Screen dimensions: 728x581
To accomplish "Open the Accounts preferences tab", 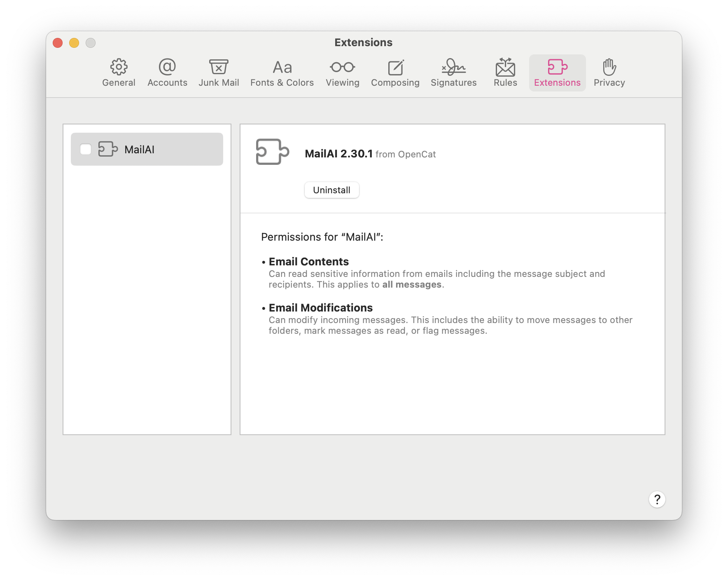I will coord(167,73).
